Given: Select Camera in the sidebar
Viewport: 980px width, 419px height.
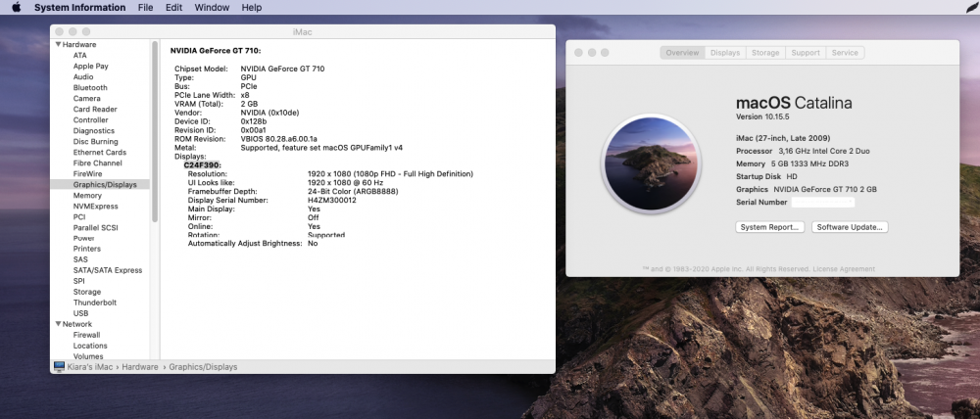Looking at the screenshot, I should [x=86, y=99].
